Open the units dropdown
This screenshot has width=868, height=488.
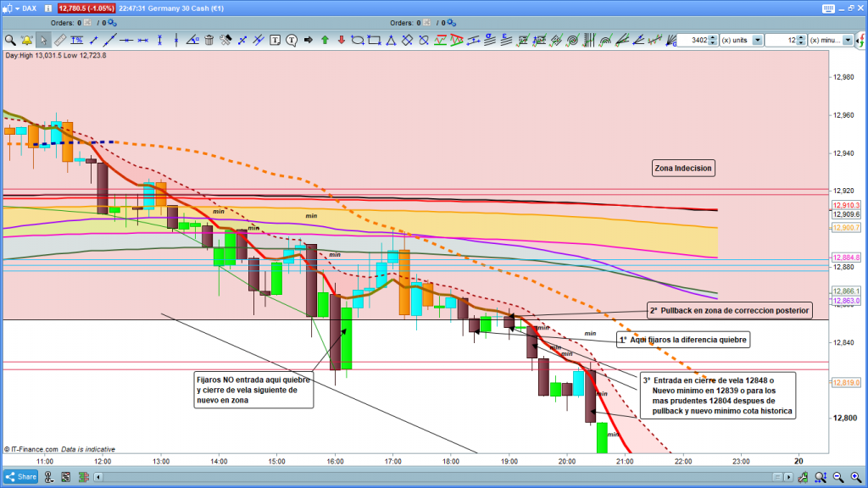(756, 40)
